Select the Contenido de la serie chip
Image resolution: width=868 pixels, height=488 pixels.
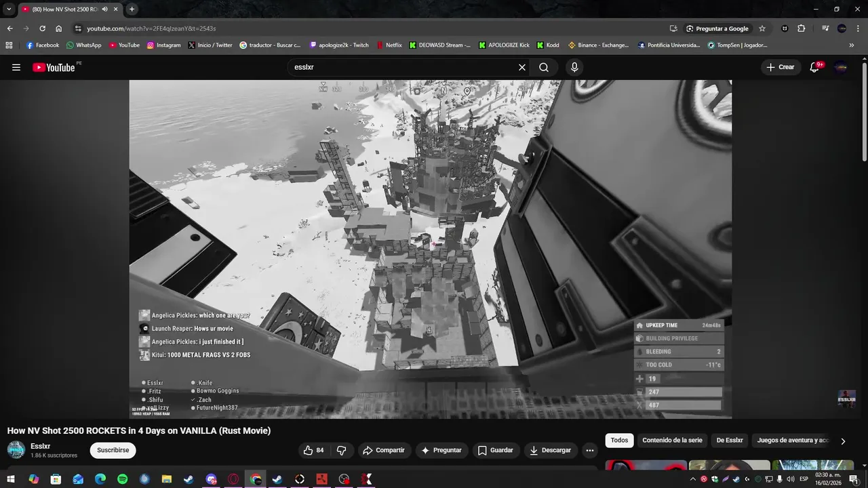(x=672, y=441)
